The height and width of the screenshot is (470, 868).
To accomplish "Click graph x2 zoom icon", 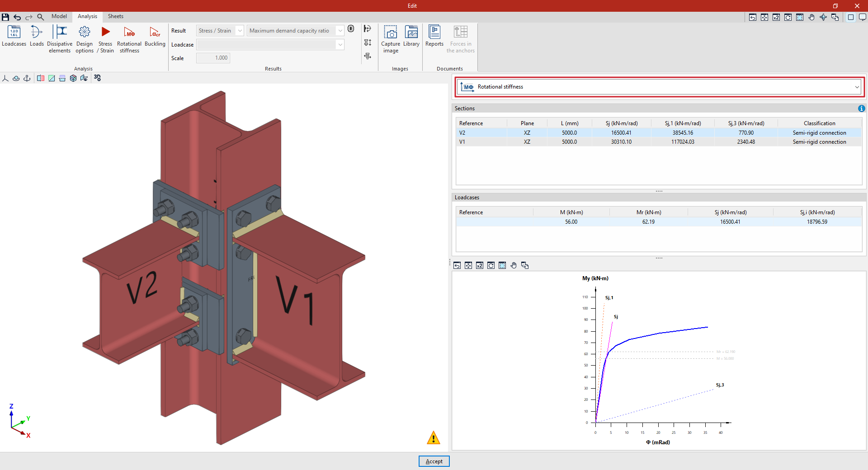I will (480, 265).
